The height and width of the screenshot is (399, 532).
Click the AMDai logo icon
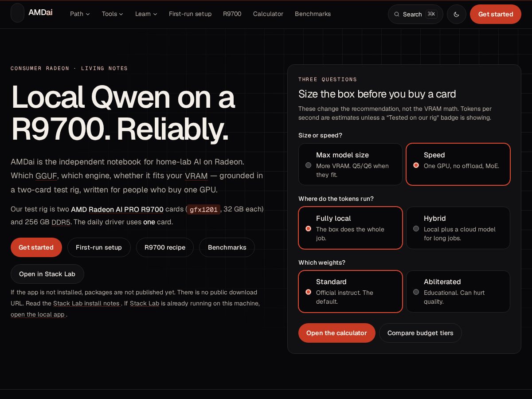tap(17, 13)
